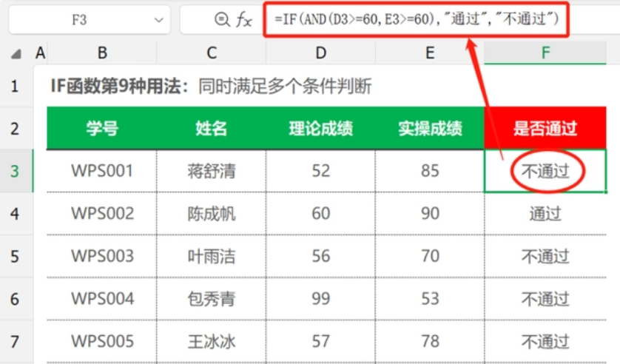Click the red 是否通过 header cell

tap(545, 129)
